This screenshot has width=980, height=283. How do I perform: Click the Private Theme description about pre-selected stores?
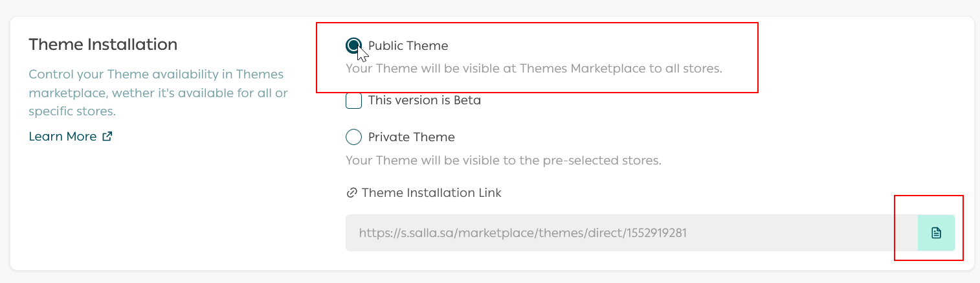coord(503,160)
